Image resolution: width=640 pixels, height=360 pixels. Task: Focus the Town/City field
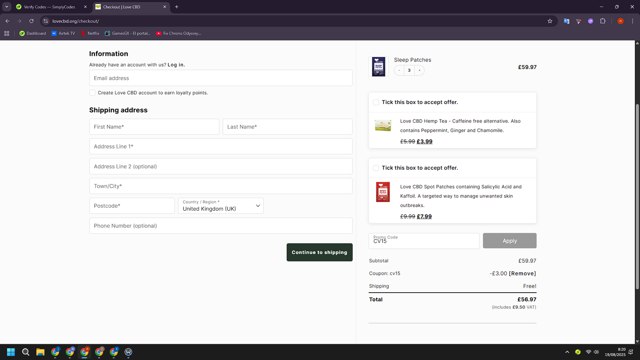point(221,186)
